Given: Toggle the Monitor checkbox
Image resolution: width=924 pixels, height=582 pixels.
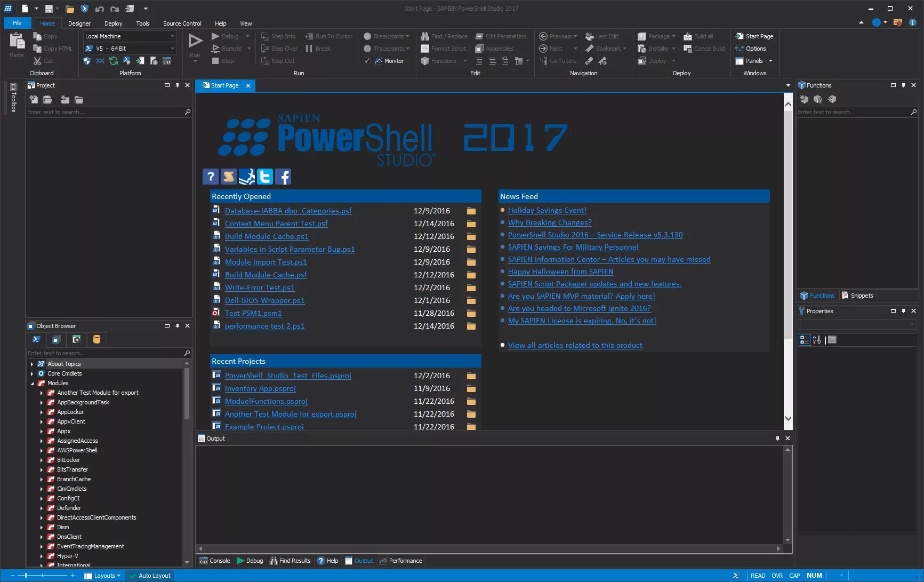Looking at the screenshot, I should point(367,61).
